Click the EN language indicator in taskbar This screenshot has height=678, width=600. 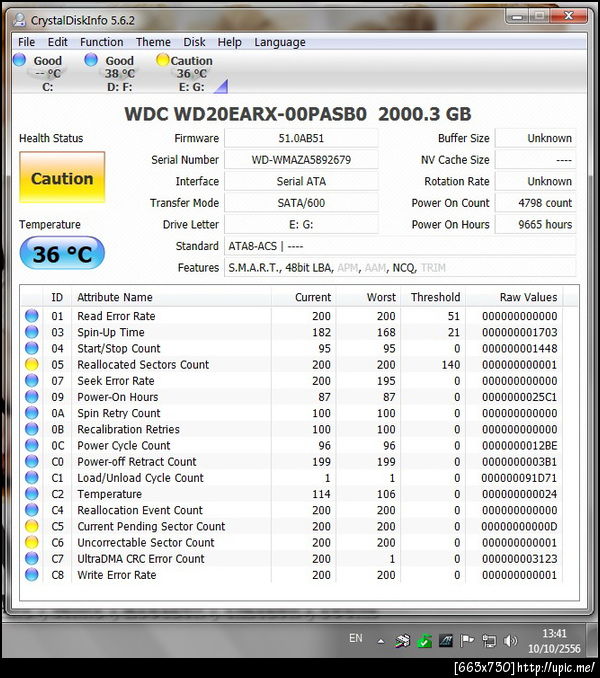[x=356, y=638]
